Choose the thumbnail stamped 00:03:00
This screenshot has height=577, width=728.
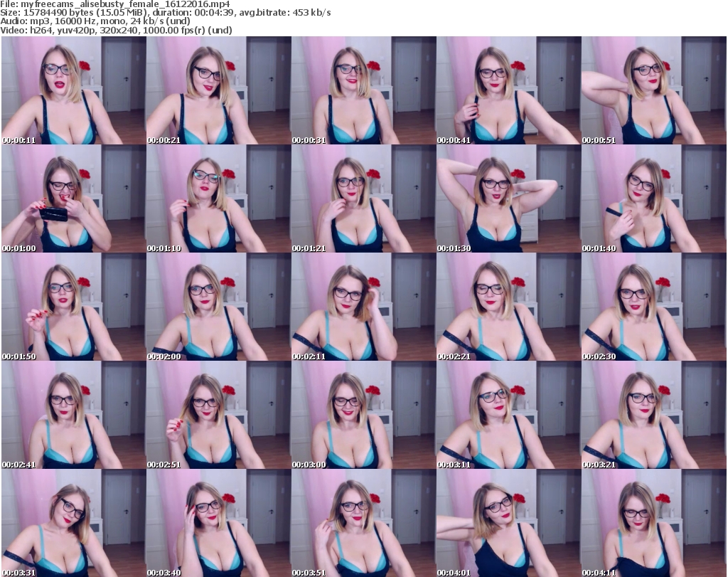coord(363,415)
